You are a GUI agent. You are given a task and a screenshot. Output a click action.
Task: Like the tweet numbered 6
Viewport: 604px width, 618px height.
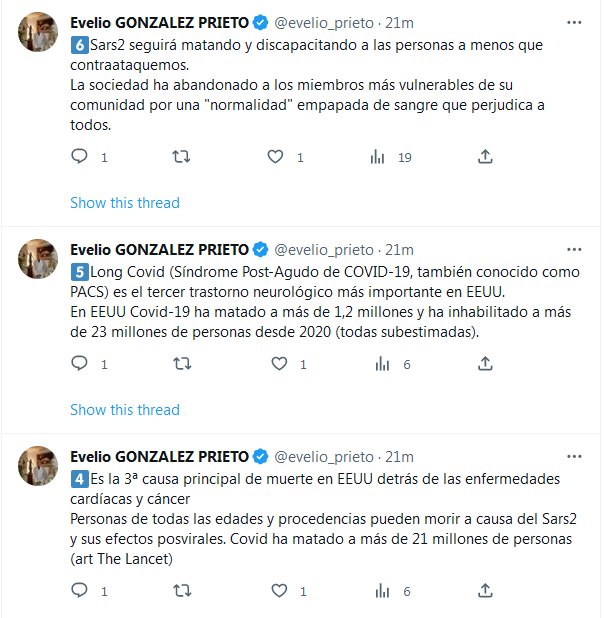(278, 157)
